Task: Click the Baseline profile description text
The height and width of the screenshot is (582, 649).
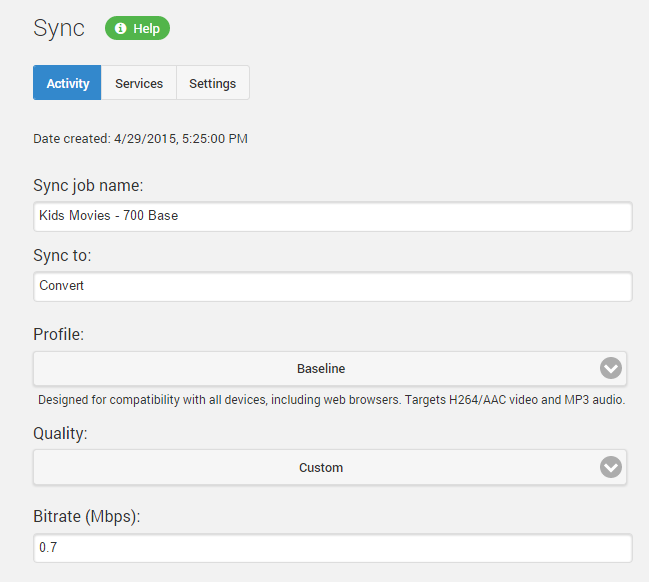Action: click(331, 400)
